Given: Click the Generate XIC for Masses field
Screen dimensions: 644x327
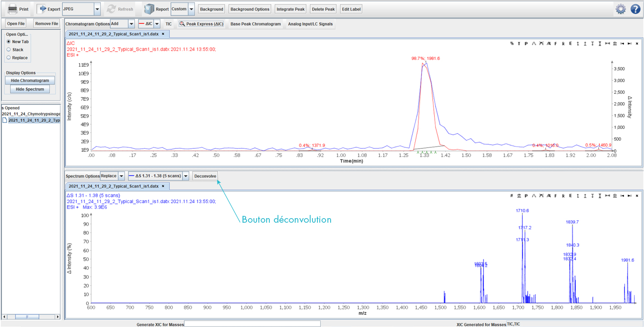Looking at the screenshot, I should [x=252, y=324].
